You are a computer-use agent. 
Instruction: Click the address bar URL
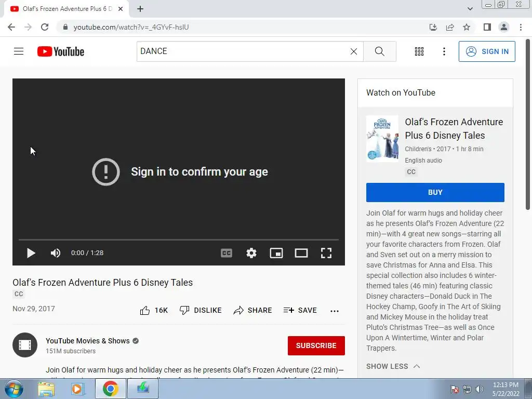pyautogui.click(x=131, y=27)
